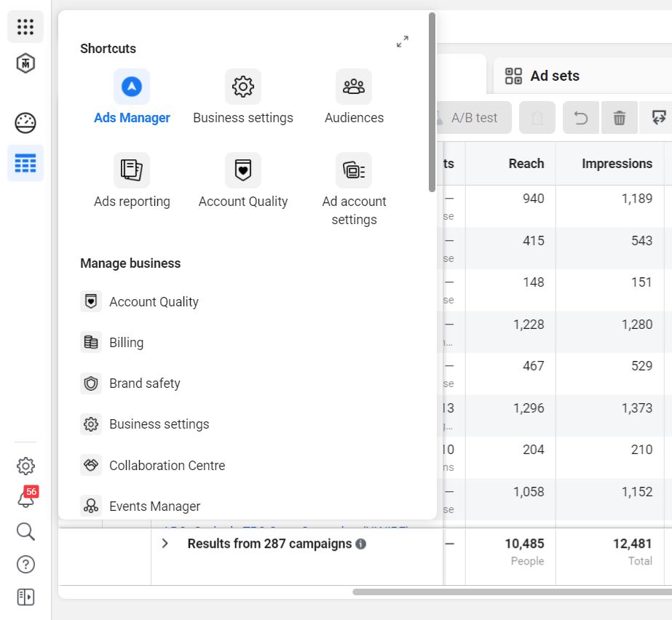This screenshot has height=620, width=672.
Task: Select Events Manager menu entry
Action: click(x=155, y=506)
